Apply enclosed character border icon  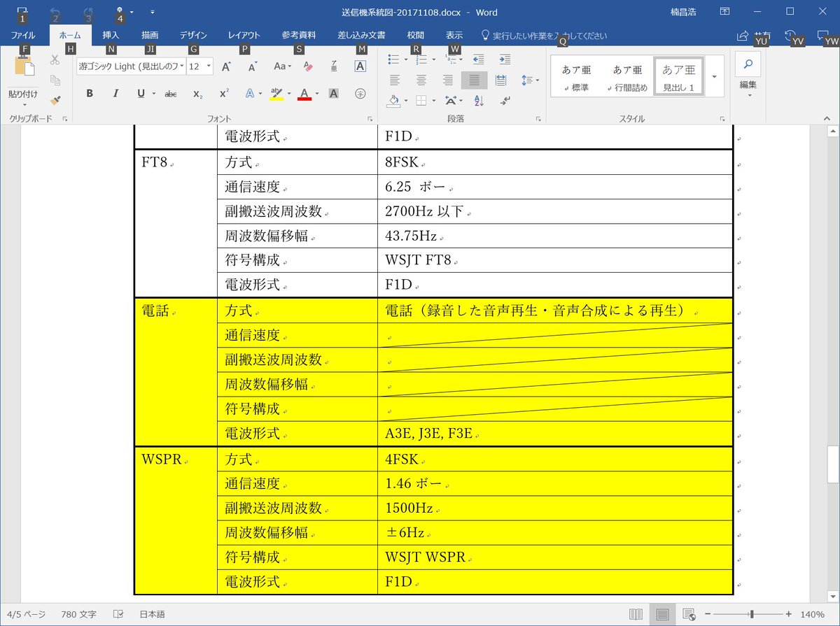coord(360,66)
